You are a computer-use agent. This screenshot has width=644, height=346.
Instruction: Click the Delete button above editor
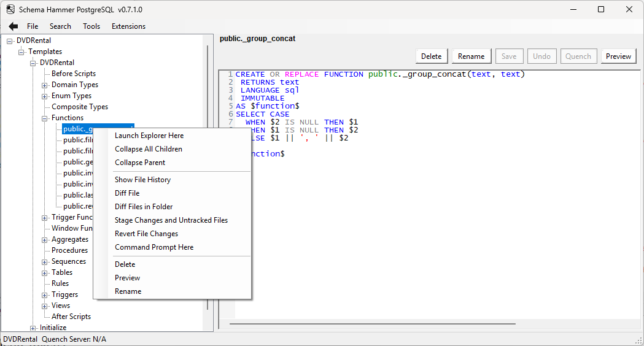(431, 56)
